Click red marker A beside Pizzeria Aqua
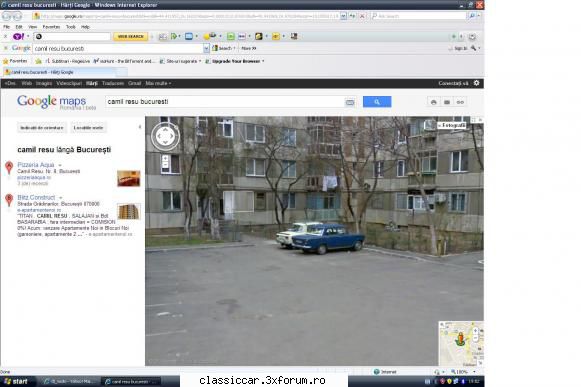The width and height of the screenshot is (581, 387). [x=9, y=168]
